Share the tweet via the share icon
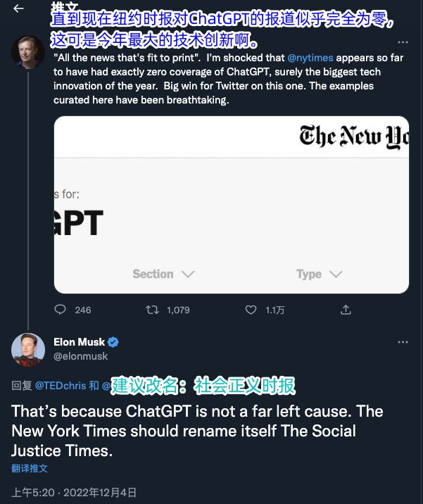The image size is (423, 504). tap(346, 310)
